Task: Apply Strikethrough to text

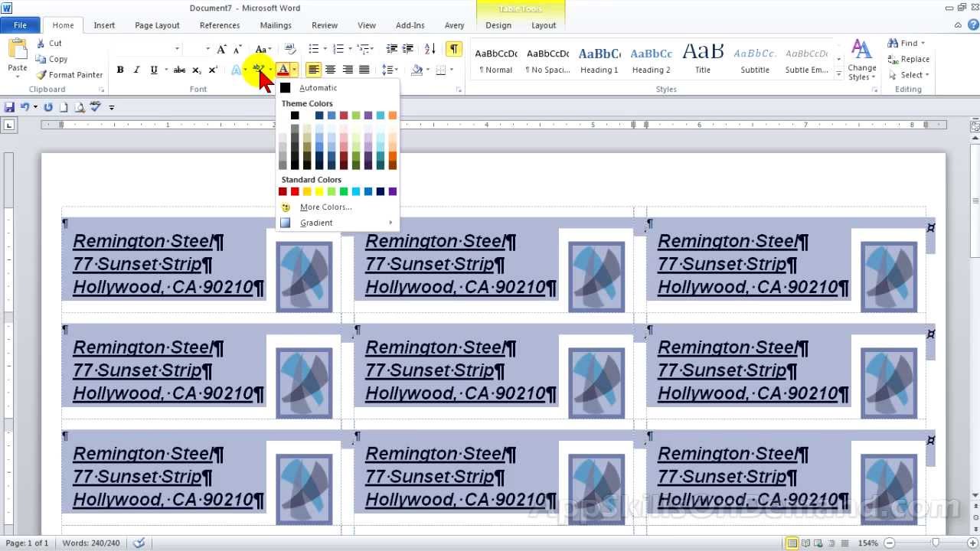Action: (x=179, y=70)
